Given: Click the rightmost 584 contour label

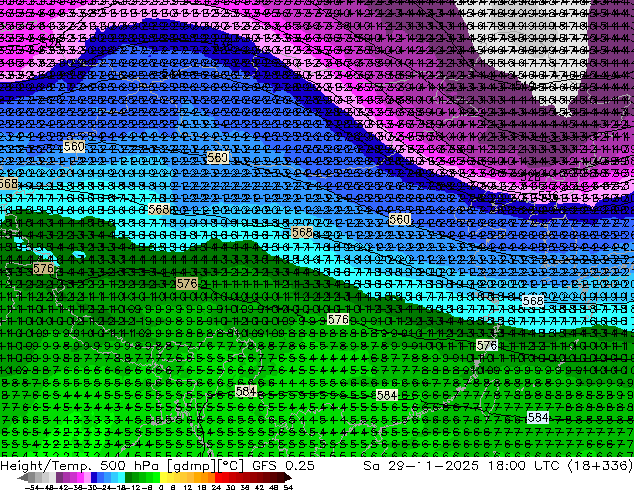Looking at the screenshot, I should (538, 417).
